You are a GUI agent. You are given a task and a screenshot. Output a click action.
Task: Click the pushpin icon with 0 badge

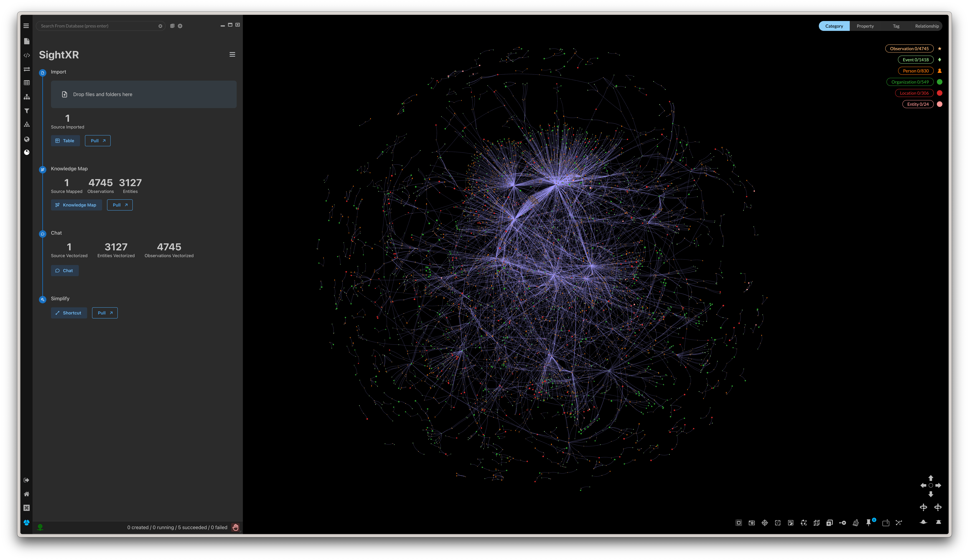(869, 523)
